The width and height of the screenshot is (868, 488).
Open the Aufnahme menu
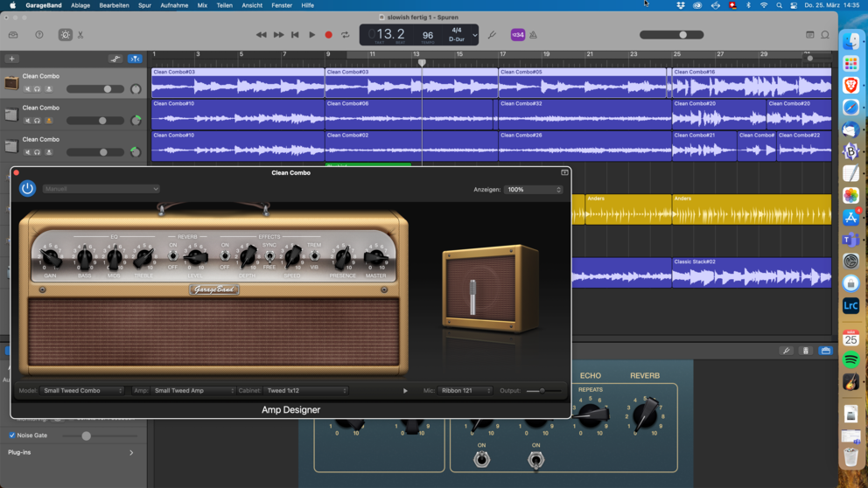click(x=174, y=5)
